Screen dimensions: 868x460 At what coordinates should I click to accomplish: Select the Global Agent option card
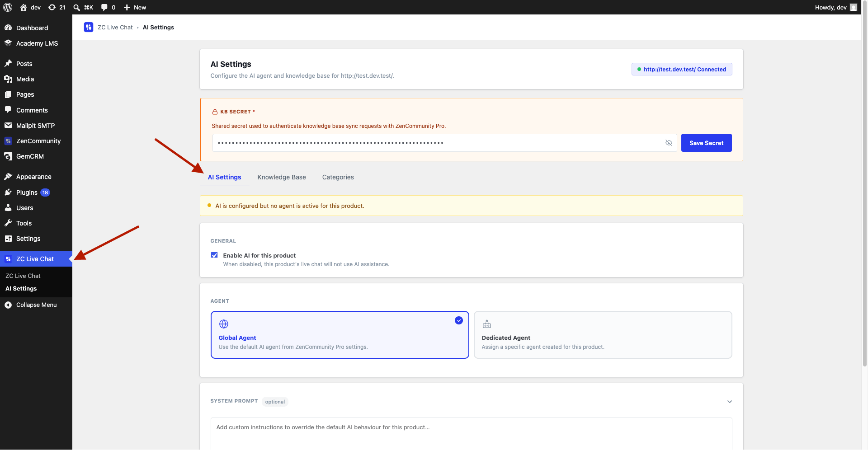tap(340, 335)
